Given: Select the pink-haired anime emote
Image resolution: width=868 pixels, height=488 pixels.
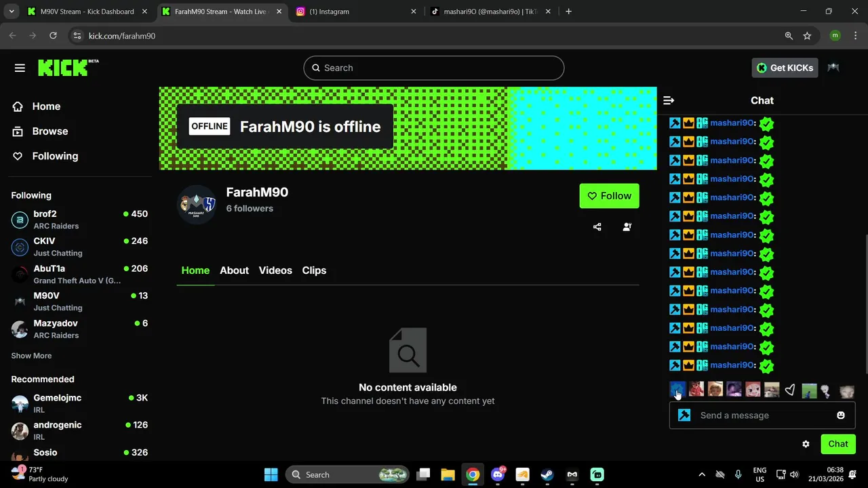Looking at the screenshot, I should [x=753, y=390].
